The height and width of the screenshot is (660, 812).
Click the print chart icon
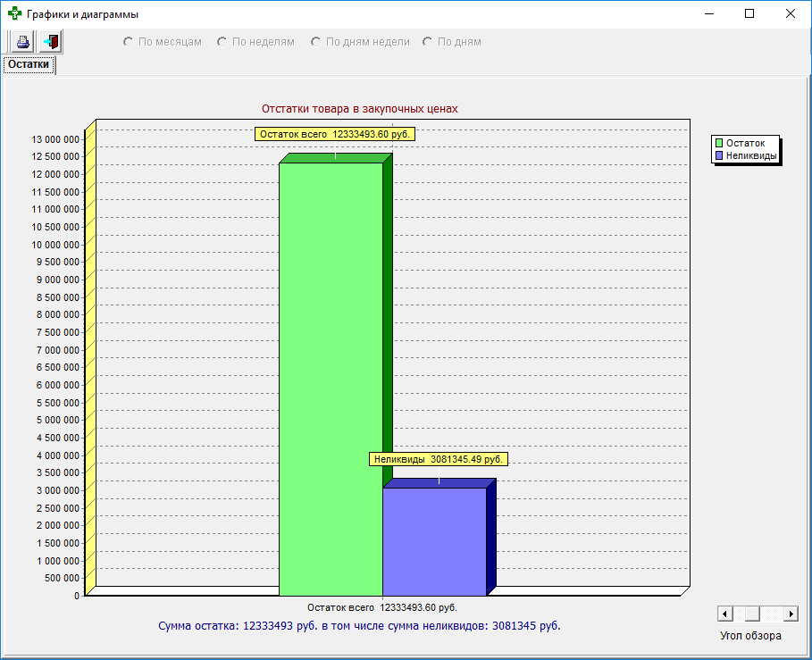point(22,42)
